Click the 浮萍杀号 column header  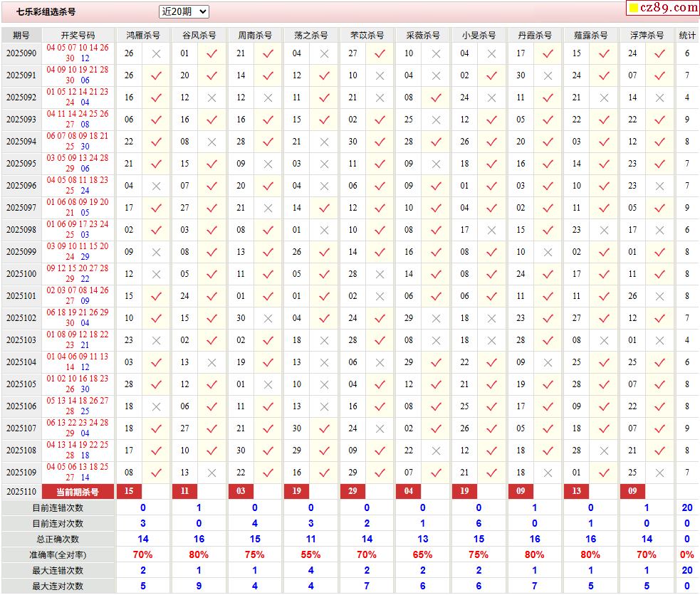coord(647,36)
